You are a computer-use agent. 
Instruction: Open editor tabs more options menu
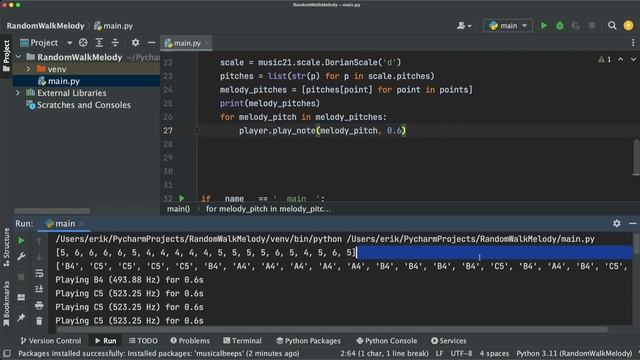pyautogui.click(x=633, y=42)
